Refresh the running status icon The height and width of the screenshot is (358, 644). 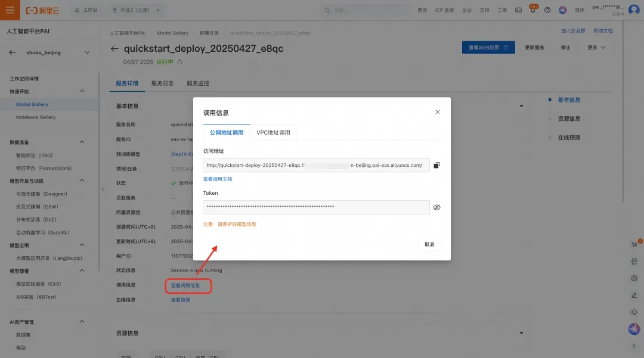[179, 62]
